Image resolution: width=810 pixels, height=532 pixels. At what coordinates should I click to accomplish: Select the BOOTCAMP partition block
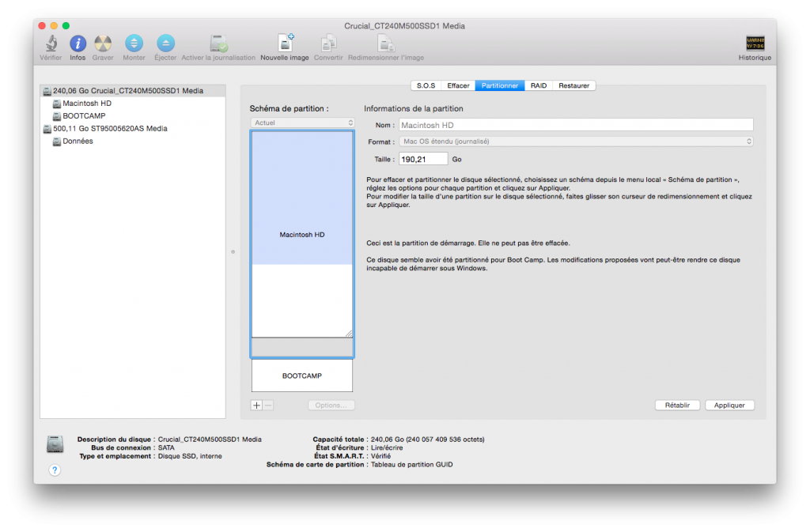click(302, 375)
